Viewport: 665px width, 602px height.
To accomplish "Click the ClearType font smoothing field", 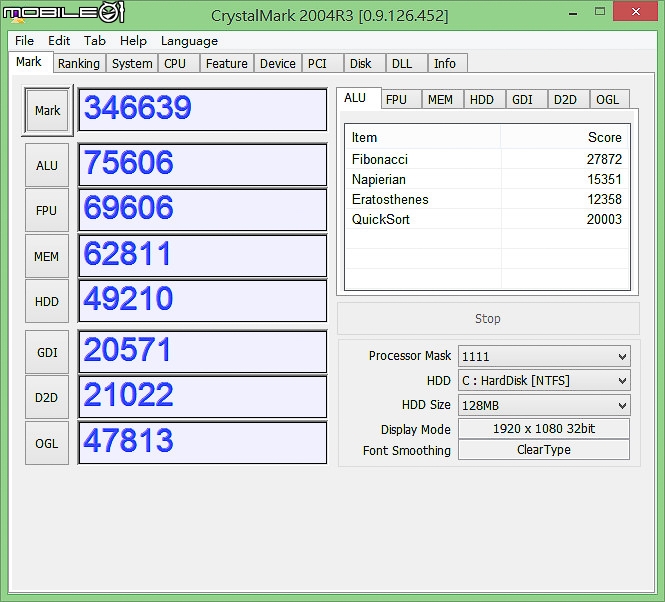I will pos(544,449).
